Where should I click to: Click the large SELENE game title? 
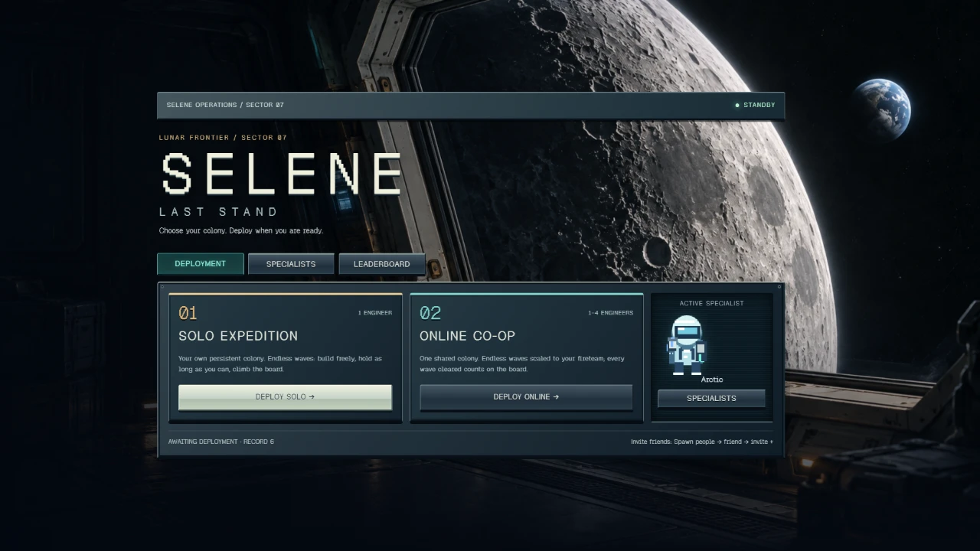282,173
